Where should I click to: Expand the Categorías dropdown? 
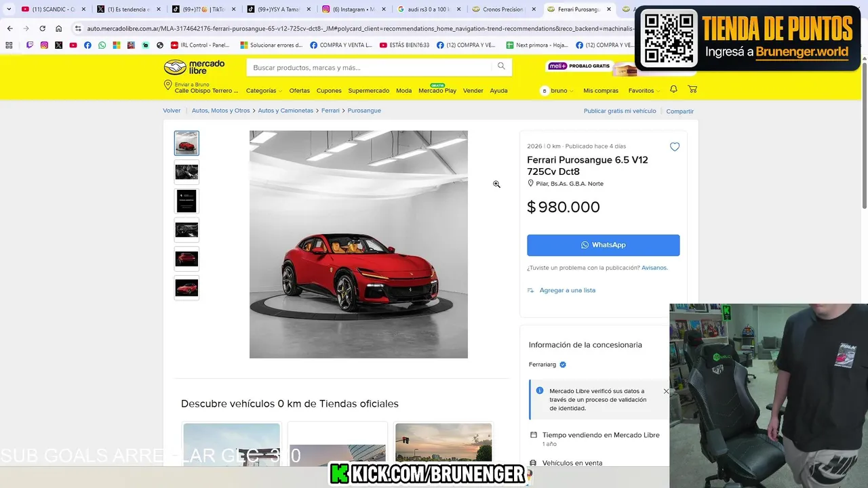tap(263, 91)
